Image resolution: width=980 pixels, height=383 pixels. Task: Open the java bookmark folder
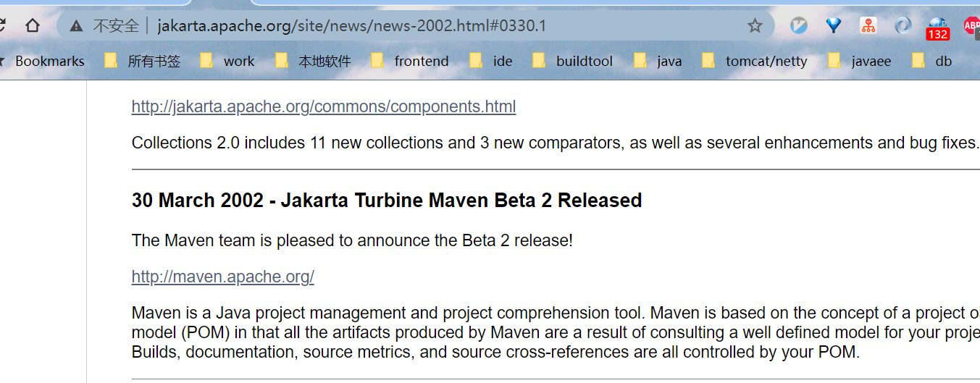(x=658, y=62)
